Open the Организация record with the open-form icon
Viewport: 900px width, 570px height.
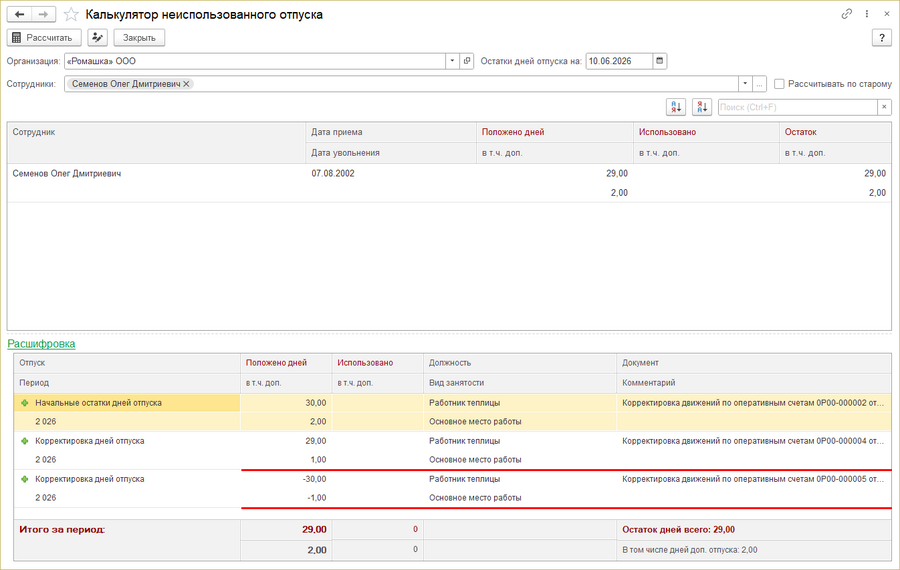tap(467, 61)
